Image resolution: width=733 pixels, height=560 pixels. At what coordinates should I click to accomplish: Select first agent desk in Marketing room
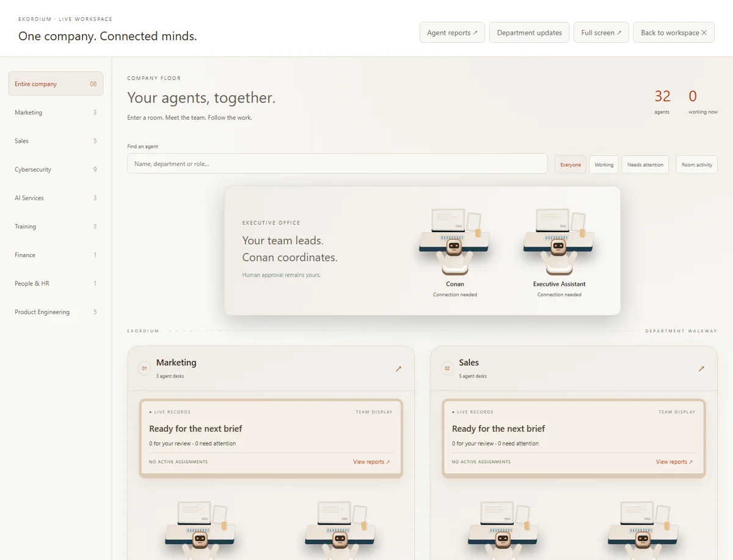click(200, 530)
